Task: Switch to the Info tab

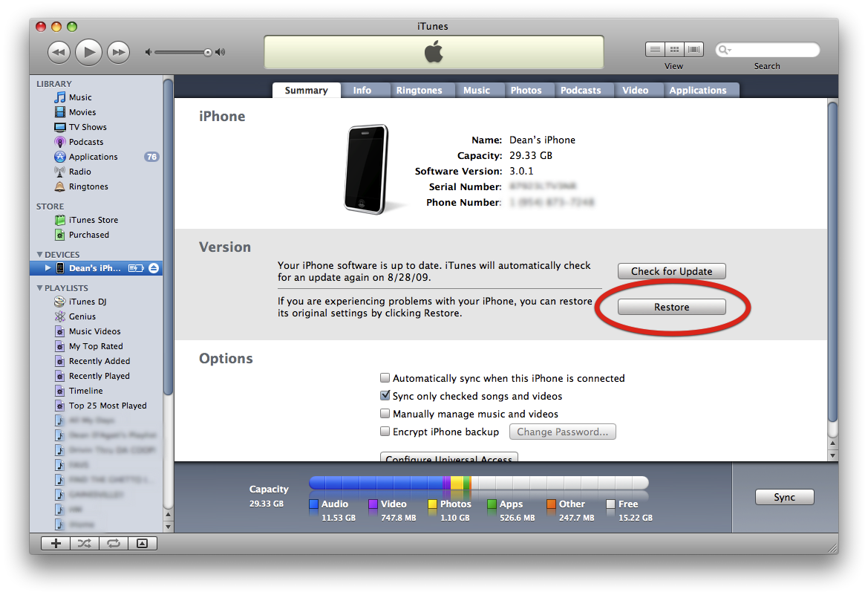Action: (362, 91)
